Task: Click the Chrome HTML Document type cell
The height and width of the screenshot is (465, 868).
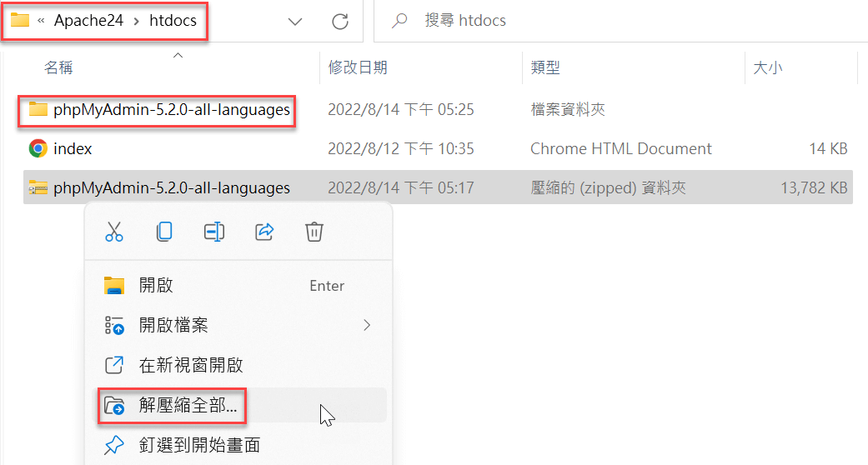Action: pos(621,149)
